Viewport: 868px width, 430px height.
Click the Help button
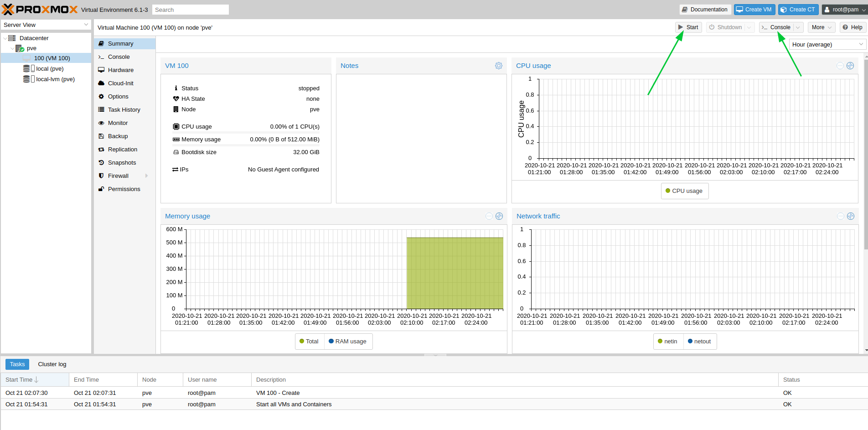coord(852,27)
